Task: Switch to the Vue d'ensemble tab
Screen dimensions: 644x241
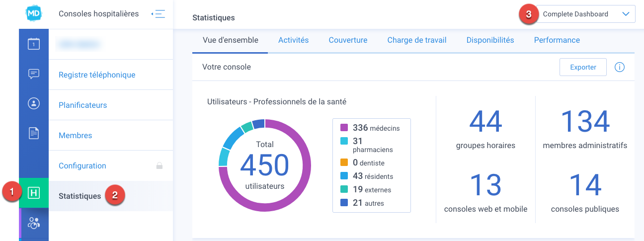Action: (231, 40)
